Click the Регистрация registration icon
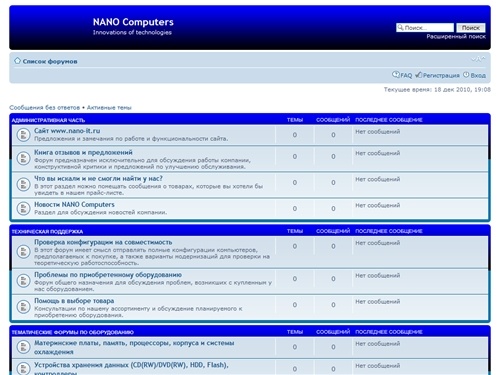This screenshot has height=375, width=500. tap(419, 75)
